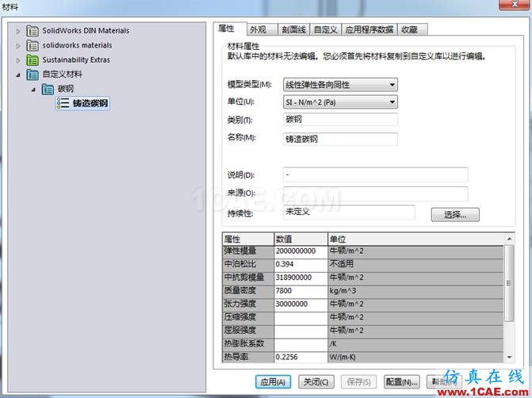Click the green Sustainability Extras library icon
The image size is (532, 398).
33,60
